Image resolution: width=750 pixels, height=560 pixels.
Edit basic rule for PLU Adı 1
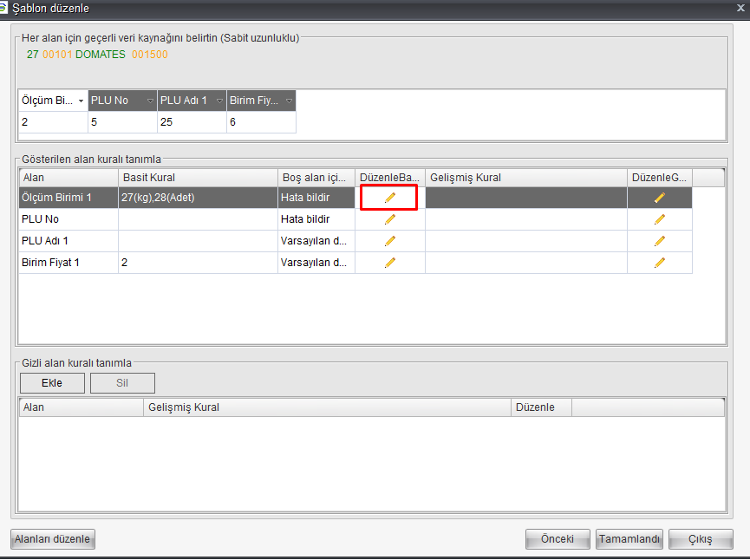coord(390,240)
